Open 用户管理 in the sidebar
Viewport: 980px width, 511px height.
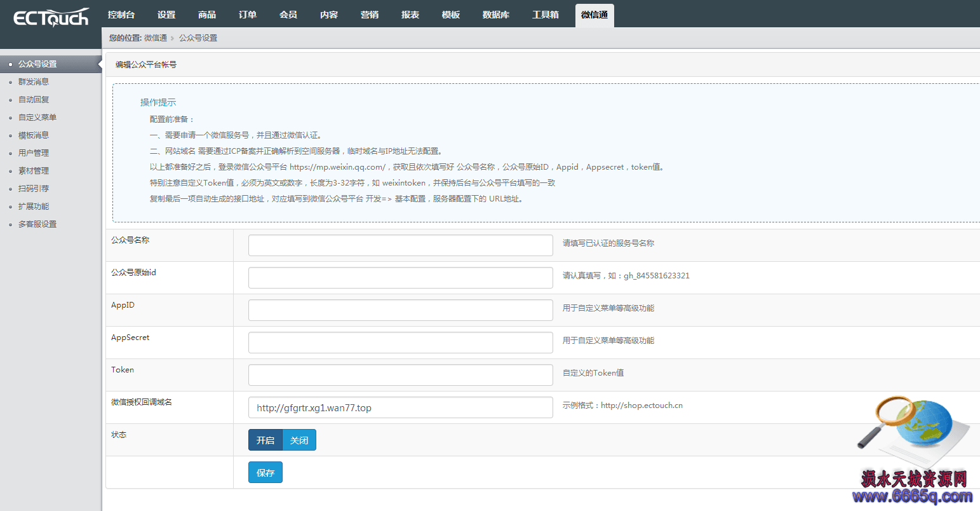click(x=34, y=153)
